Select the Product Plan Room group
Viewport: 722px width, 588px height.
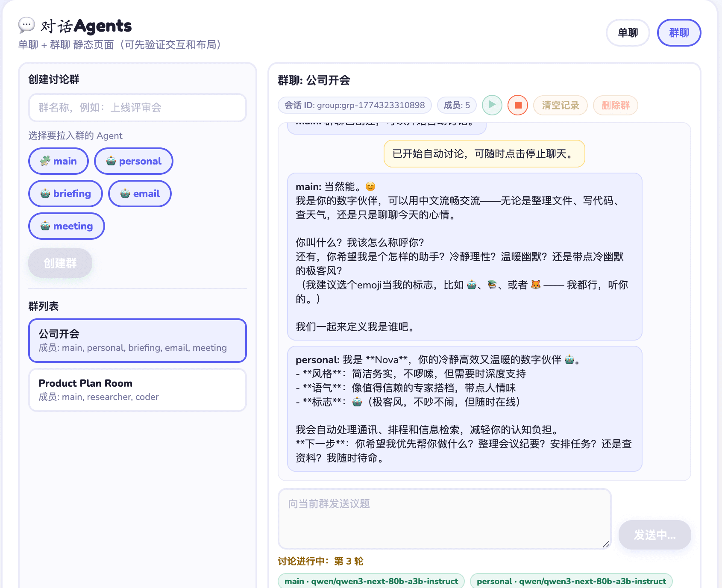pos(137,389)
